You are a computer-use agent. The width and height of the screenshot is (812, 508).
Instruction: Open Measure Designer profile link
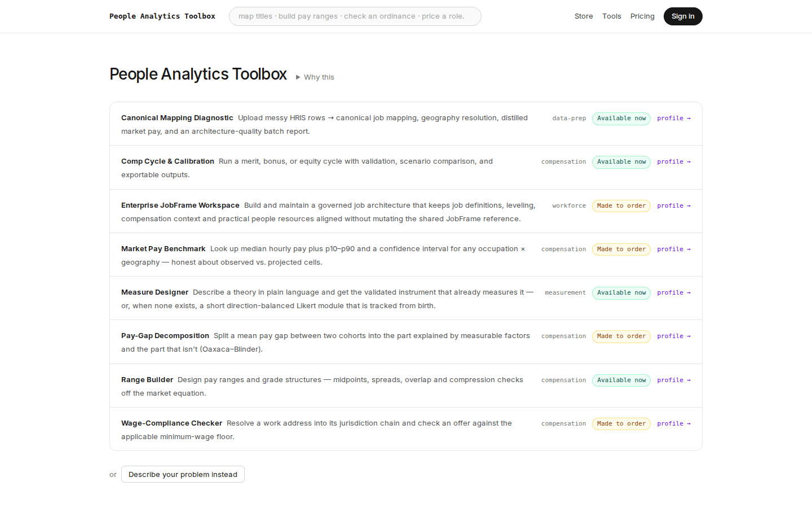coord(674,293)
